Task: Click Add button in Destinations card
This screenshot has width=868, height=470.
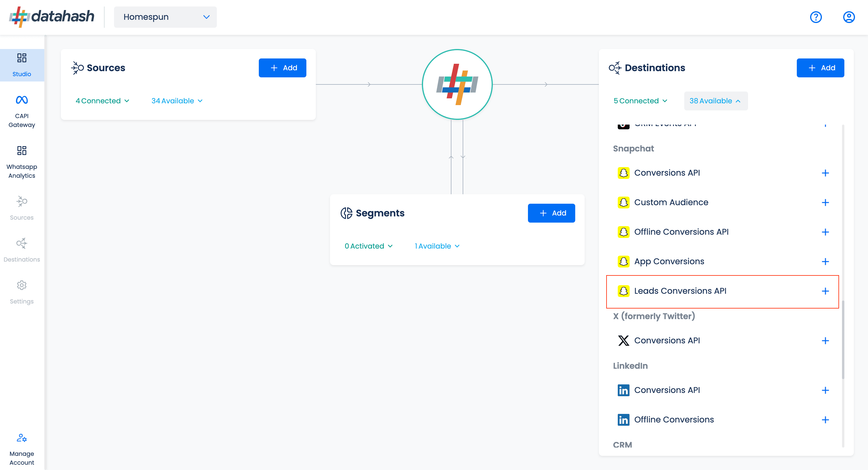Action: [820, 68]
